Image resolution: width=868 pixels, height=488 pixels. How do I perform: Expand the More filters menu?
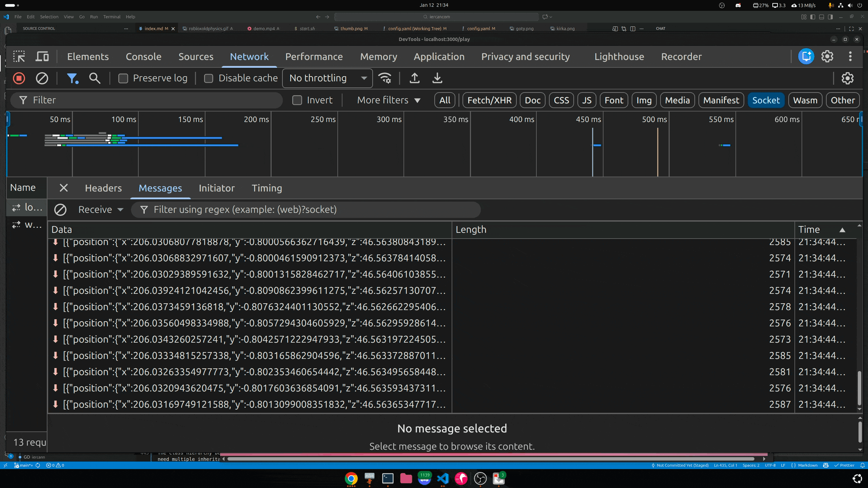[x=389, y=100]
